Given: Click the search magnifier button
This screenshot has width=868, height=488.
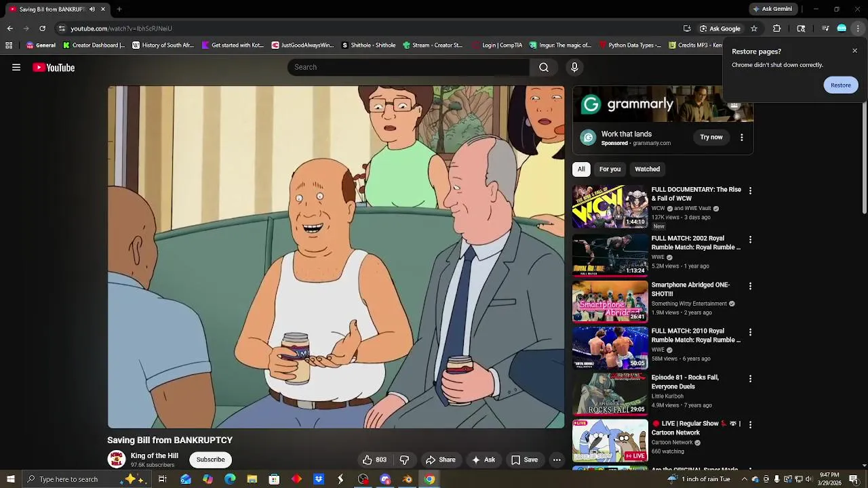Looking at the screenshot, I should (544, 67).
